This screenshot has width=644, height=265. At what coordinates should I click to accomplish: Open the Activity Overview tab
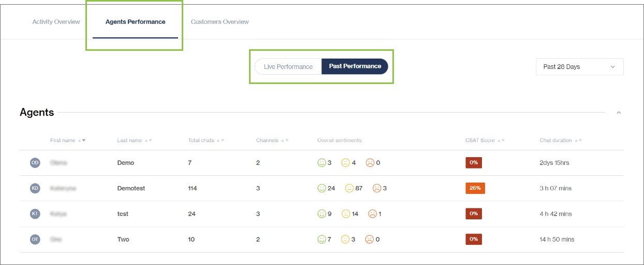56,22
